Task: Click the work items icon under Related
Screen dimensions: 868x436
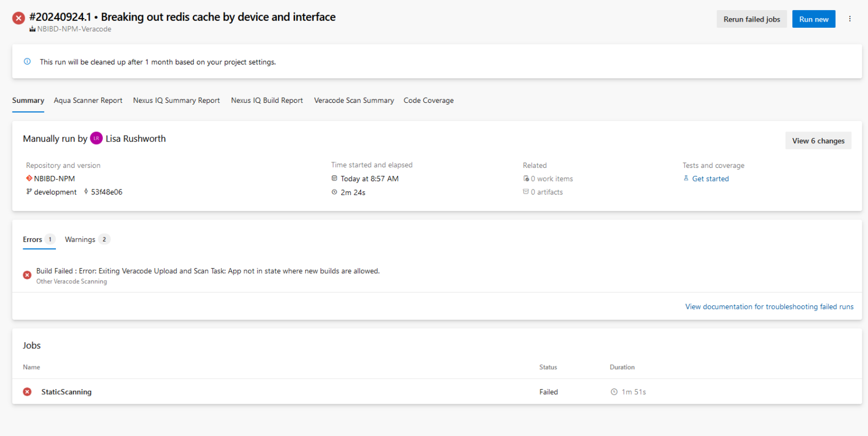Action: pos(526,178)
